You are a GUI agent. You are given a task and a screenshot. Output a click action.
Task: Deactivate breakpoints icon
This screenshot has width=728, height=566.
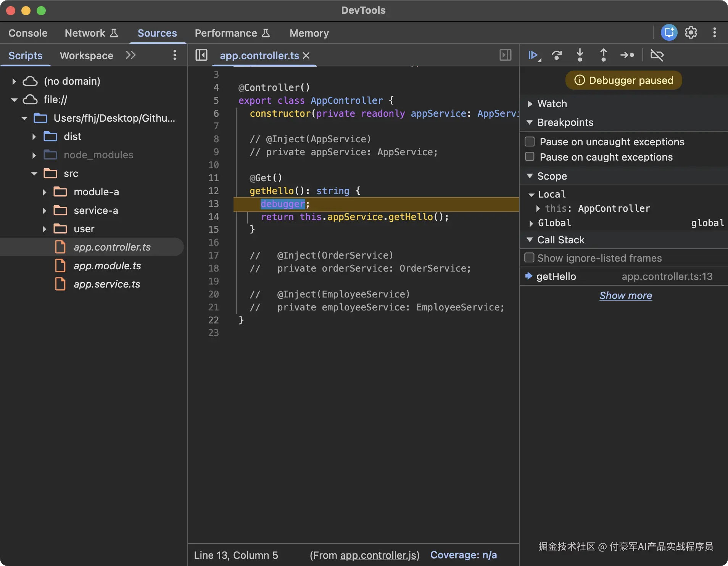pos(657,55)
